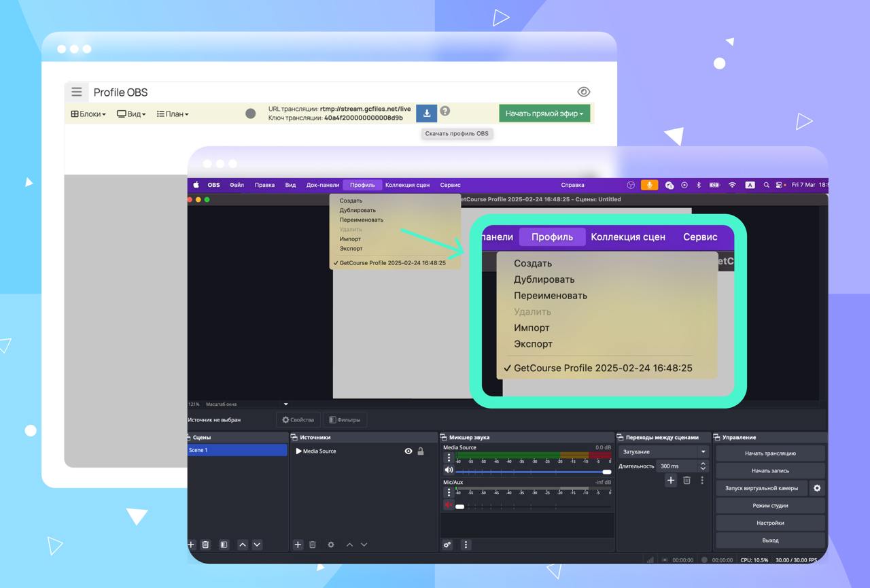Expand Вид dropdown on Profile OBS page

pyautogui.click(x=131, y=114)
